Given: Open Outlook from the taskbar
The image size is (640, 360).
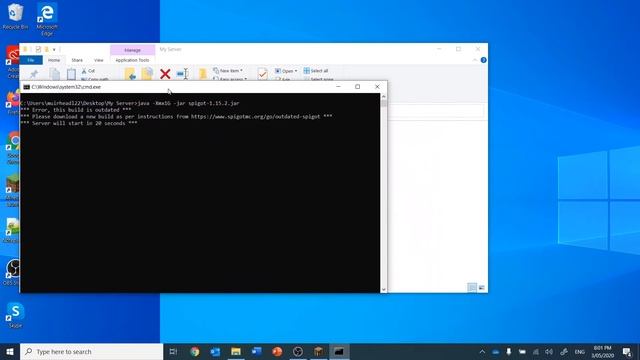Looking at the screenshot, I should 215,351.
